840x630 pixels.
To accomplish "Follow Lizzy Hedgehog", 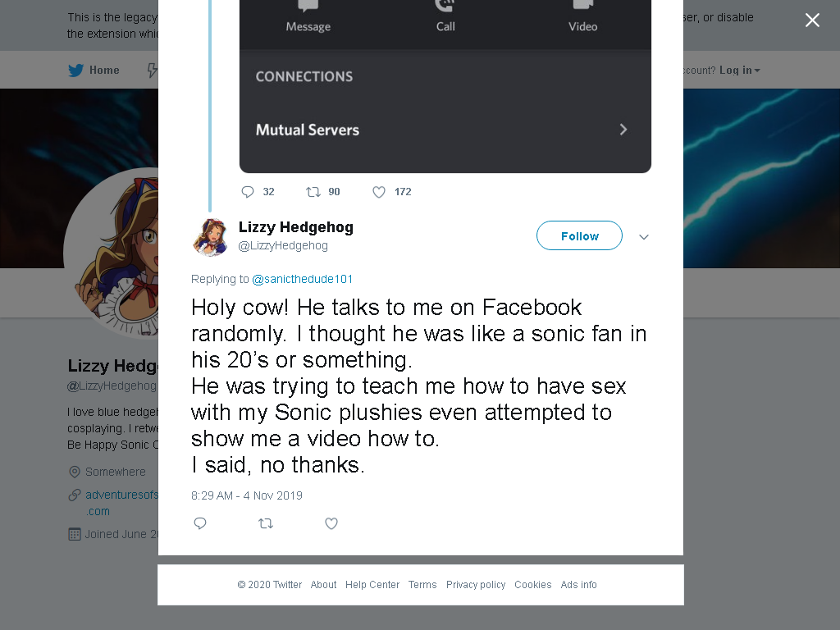I will point(579,235).
